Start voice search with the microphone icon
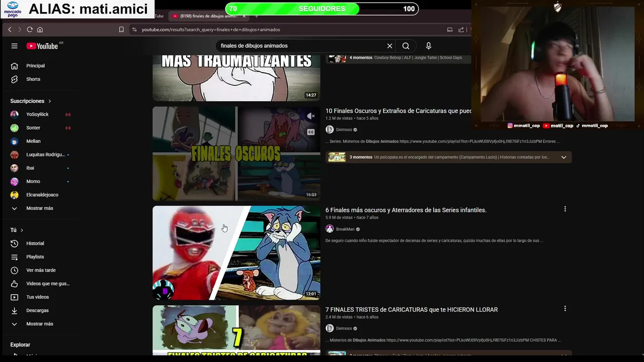The height and width of the screenshot is (362, 644). (x=429, y=46)
